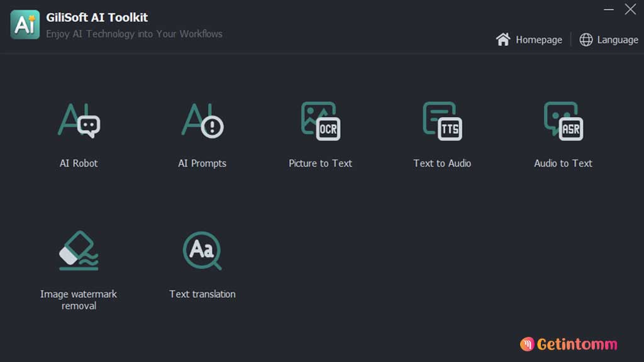This screenshot has height=362, width=644.
Task: Click the "Text translation" label
Action: 203,294
